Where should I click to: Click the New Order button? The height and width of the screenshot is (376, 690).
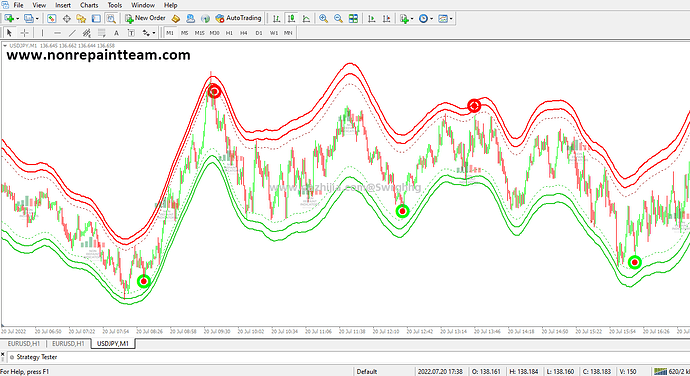pos(145,18)
